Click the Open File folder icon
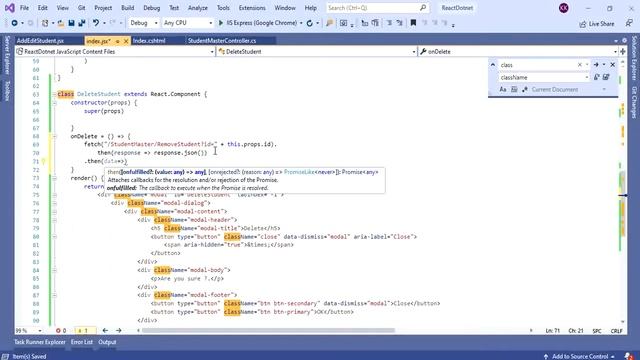 (x=60, y=23)
